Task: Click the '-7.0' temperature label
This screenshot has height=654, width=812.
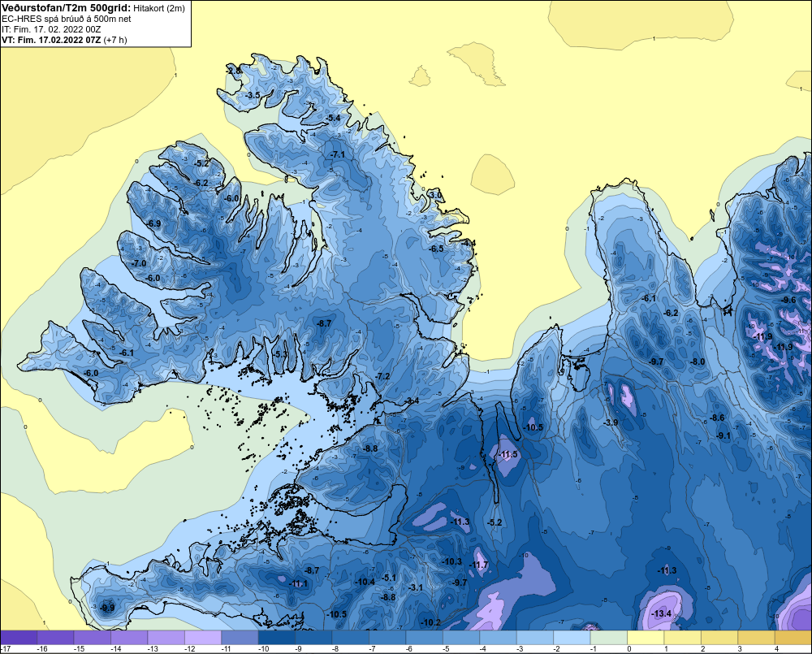Action: tap(139, 264)
